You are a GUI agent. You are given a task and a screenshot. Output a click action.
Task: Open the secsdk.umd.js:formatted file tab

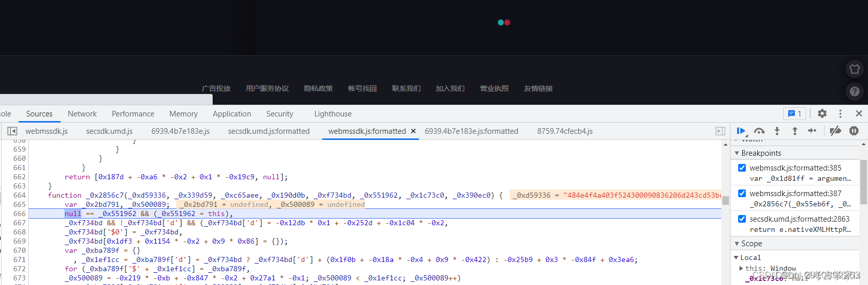tap(269, 131)
